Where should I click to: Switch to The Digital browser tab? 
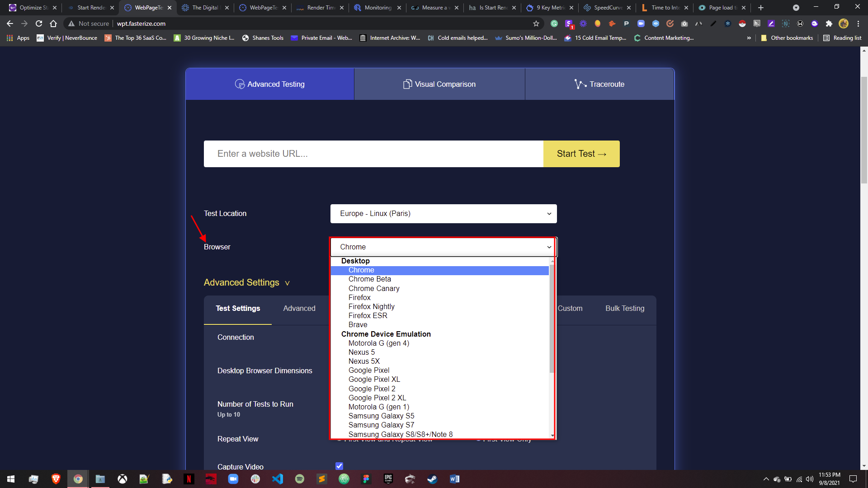[204, 8]
